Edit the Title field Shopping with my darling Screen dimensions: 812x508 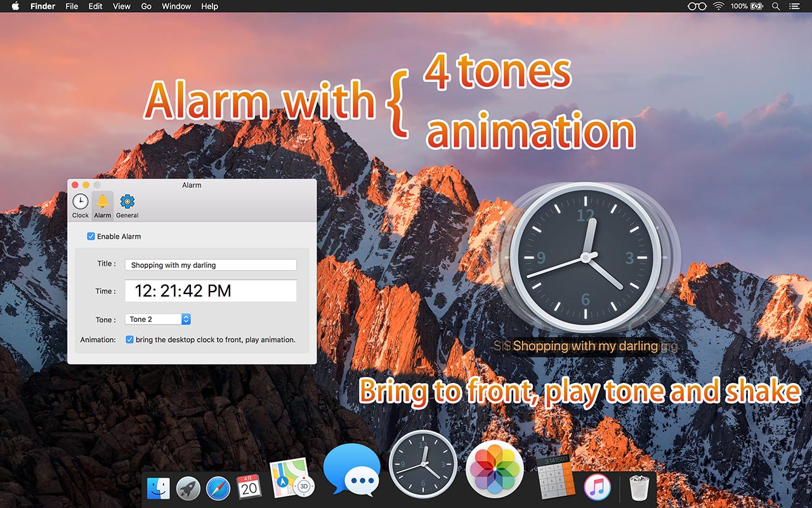tap(211, 265)
